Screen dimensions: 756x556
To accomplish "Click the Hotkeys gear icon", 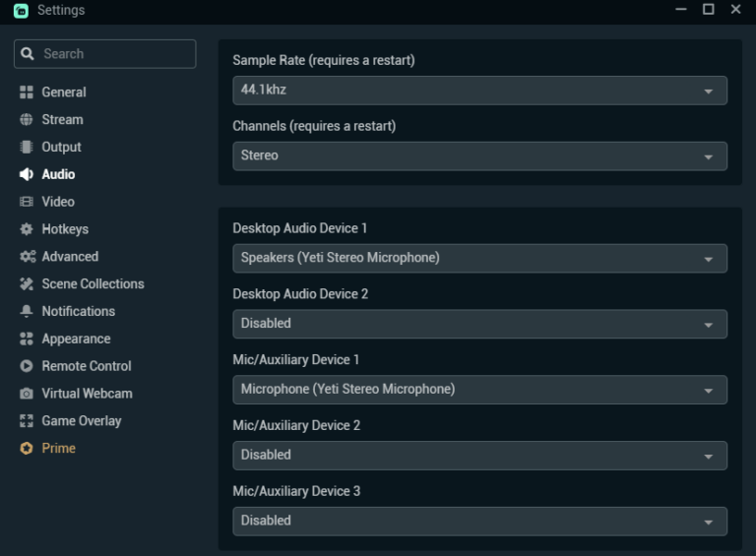I will [27, 229].
